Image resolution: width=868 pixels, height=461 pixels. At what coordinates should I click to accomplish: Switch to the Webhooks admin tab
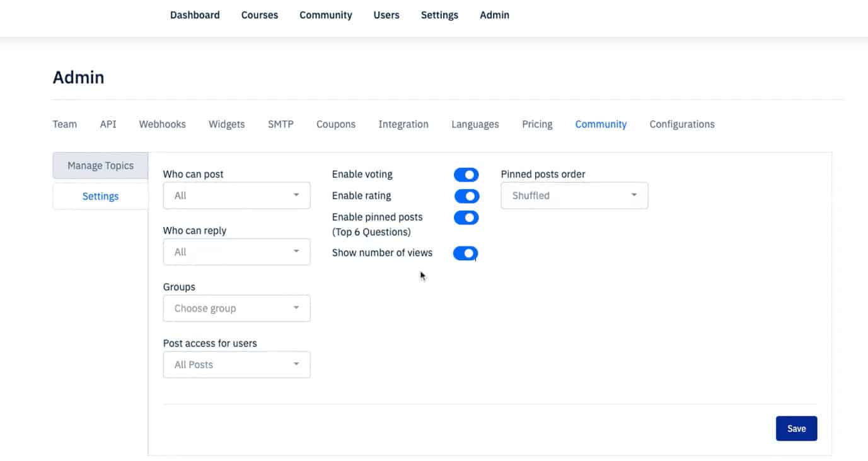(x=162, y=124)
